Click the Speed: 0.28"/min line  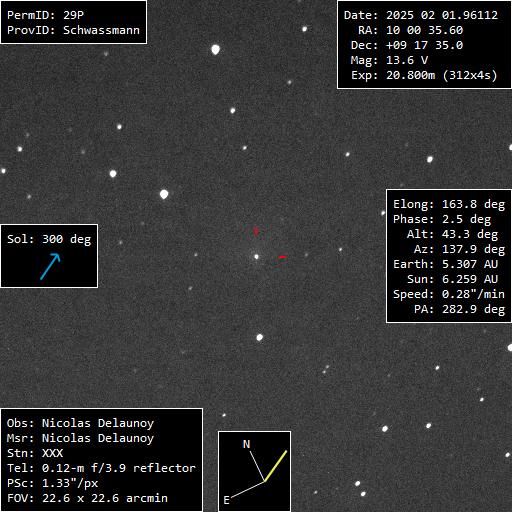coord(449,294)
